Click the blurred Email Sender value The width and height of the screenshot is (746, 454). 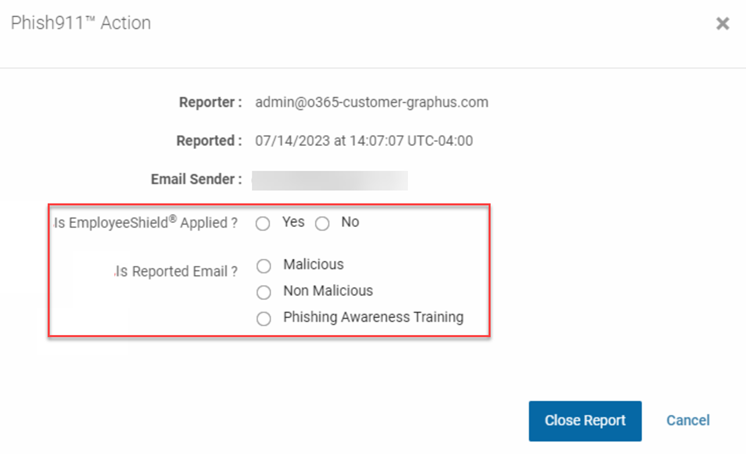pyautogui.click(x=330, y=180)
